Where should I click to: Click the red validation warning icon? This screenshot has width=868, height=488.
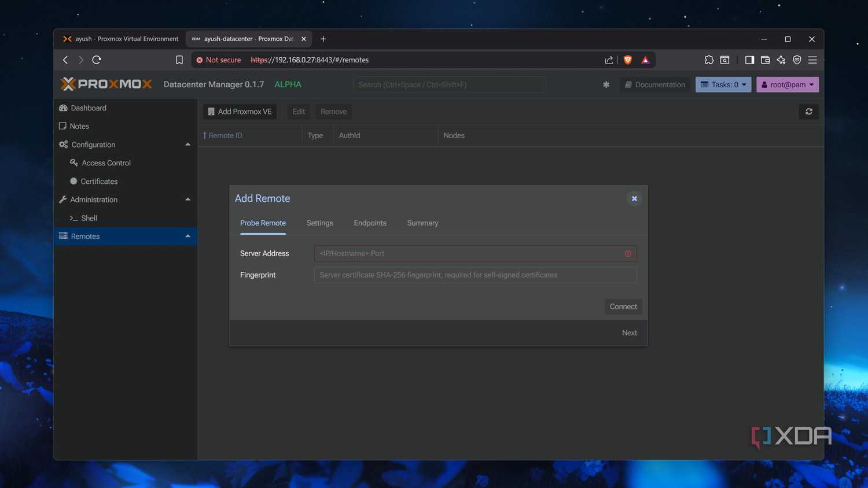628,254
